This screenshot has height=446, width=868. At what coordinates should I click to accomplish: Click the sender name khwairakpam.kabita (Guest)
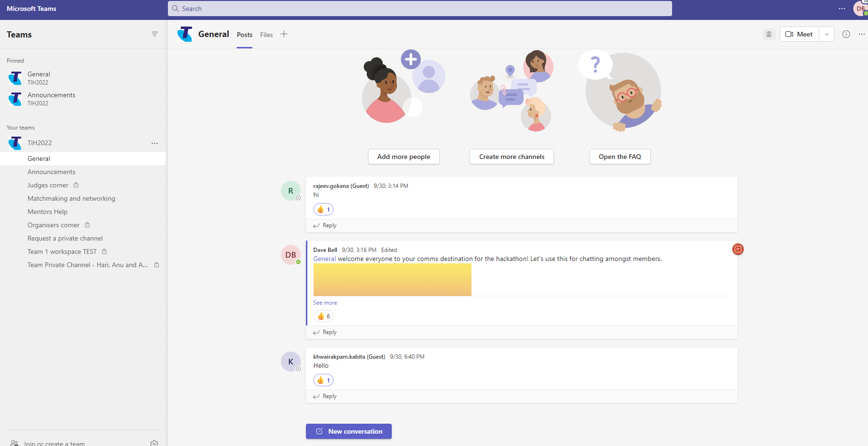click(349, 357)
